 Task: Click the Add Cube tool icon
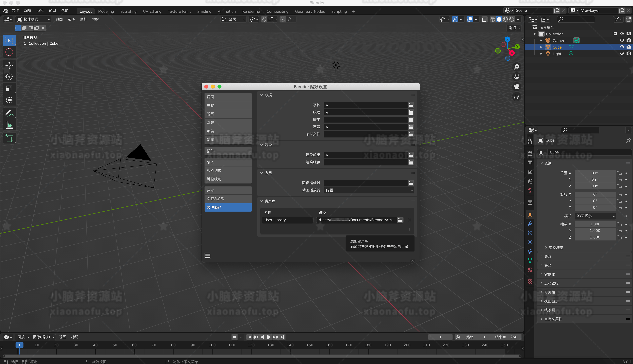click(9, 138)
